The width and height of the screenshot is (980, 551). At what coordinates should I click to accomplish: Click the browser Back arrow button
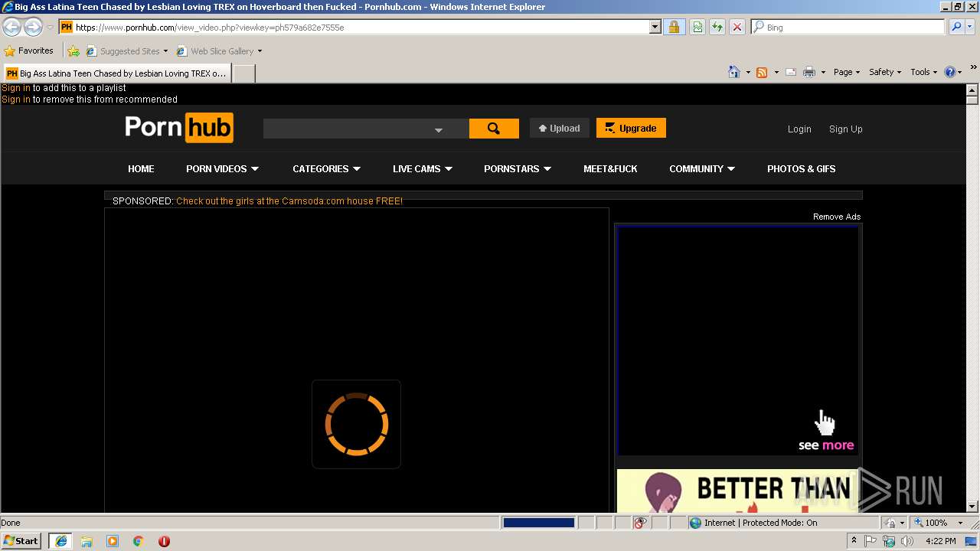click(x=11, y=27)
